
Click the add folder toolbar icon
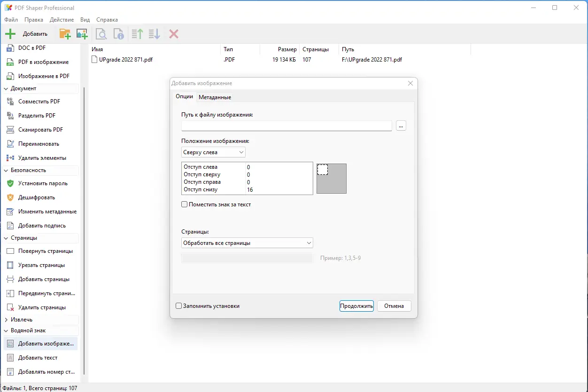65,34
